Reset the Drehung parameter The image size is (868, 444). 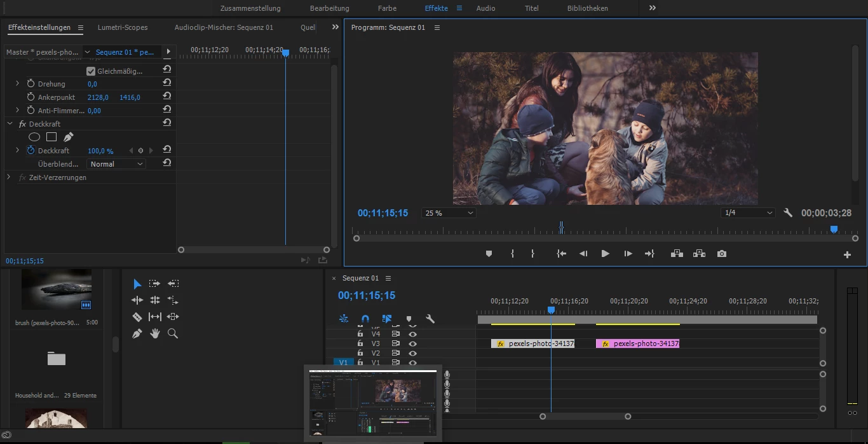pos(166,83)
